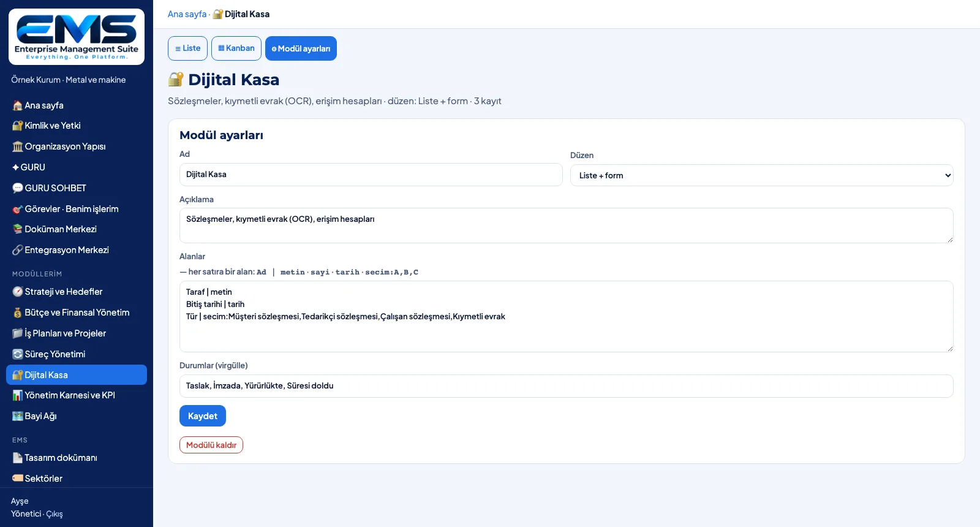Click the Yönetici role text

[26, 514]
